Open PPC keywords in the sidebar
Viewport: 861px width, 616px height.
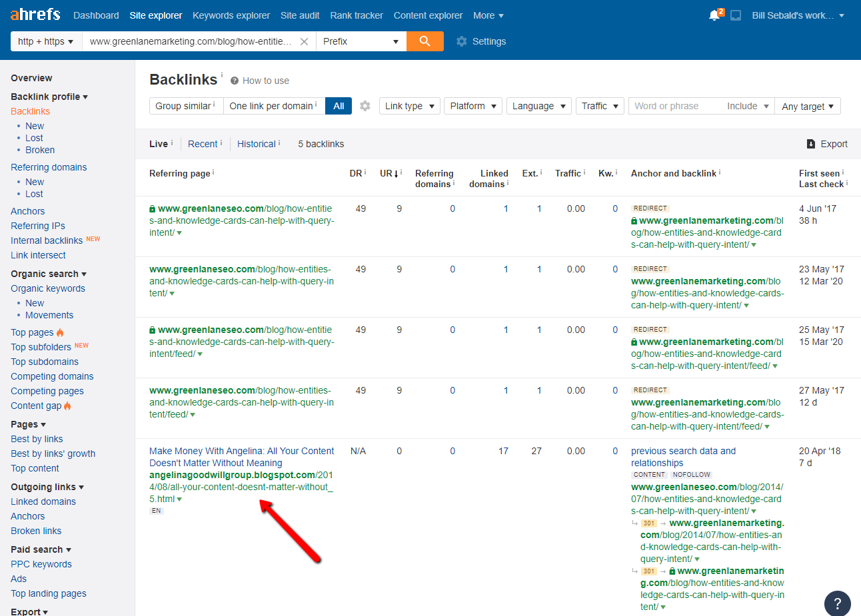pyautogui.click(x=41, y=564)
